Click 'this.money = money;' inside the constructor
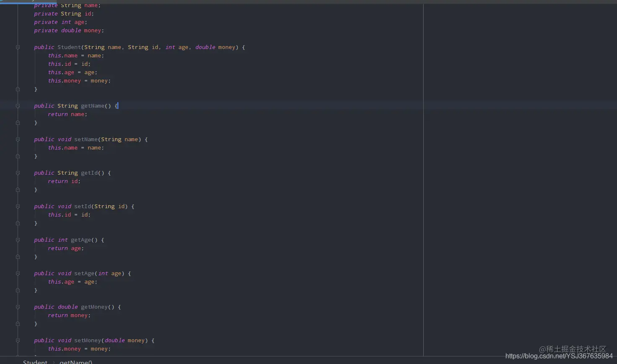This screenshot has height=364, width=617. (x=79, y=81)
